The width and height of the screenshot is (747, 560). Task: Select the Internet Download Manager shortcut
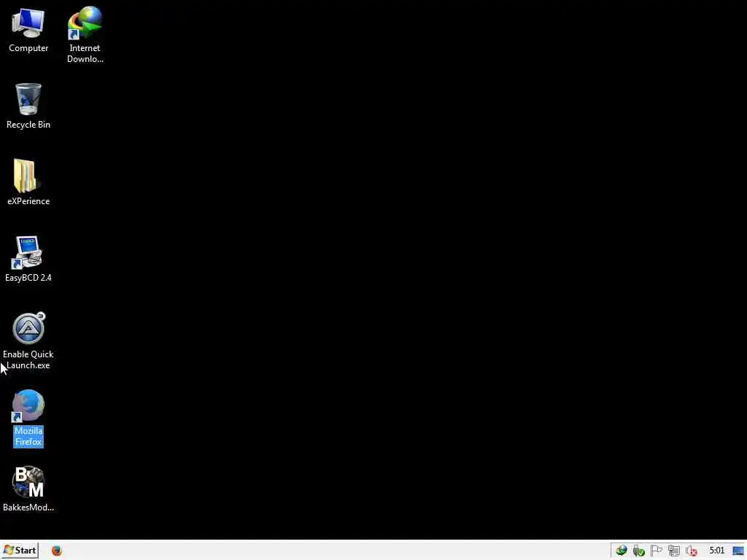click(x=85, y=35)
